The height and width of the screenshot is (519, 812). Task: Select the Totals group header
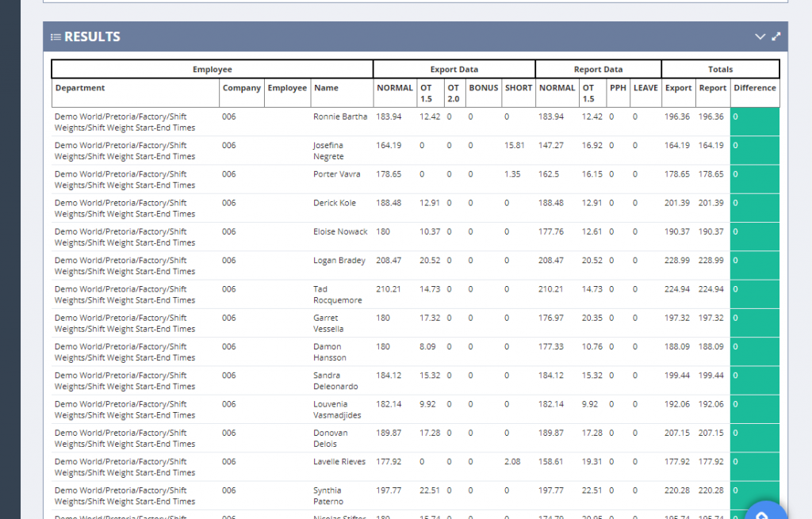720,70
